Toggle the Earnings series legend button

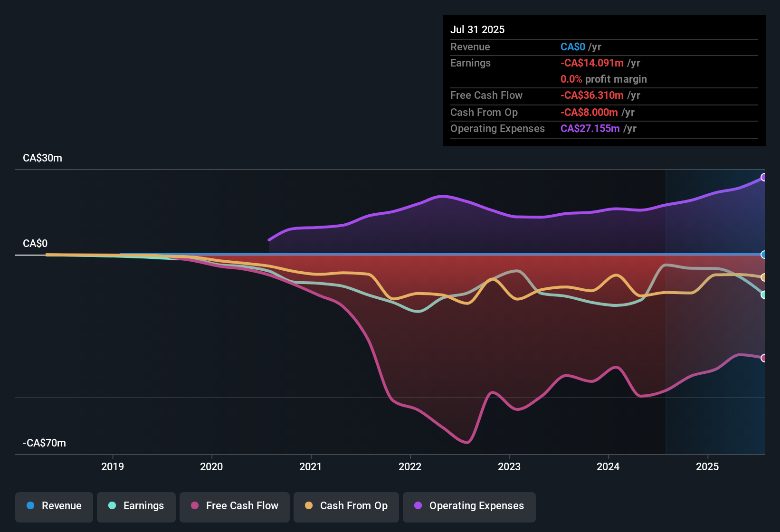(136, 507)
